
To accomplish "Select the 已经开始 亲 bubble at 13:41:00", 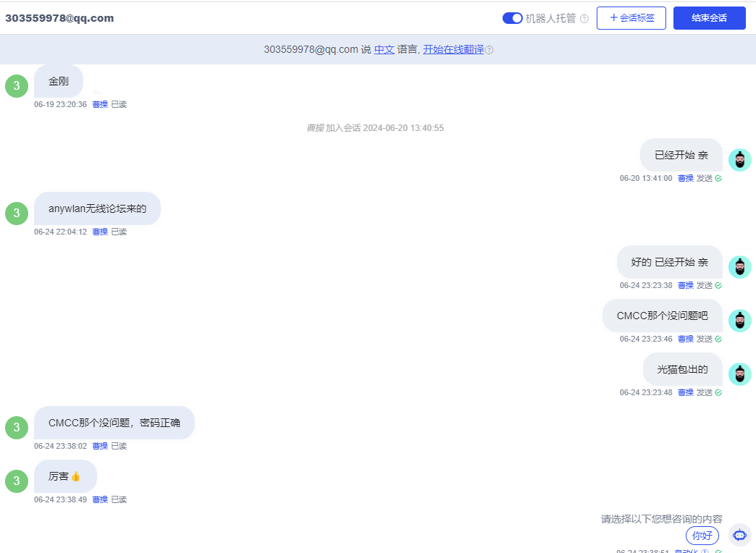I will 681,155.
